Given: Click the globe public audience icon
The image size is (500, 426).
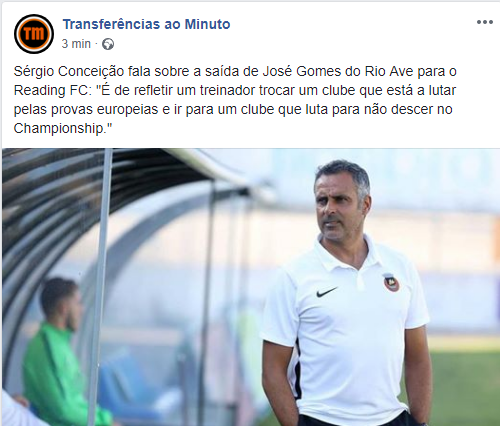Looking at the screenshot, I should 108,44.
